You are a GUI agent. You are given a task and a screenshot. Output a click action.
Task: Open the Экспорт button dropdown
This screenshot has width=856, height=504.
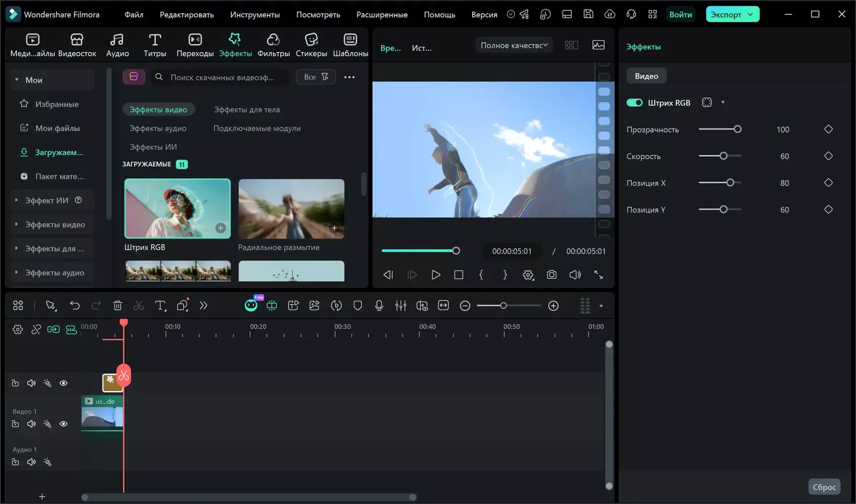pos(751,14)
